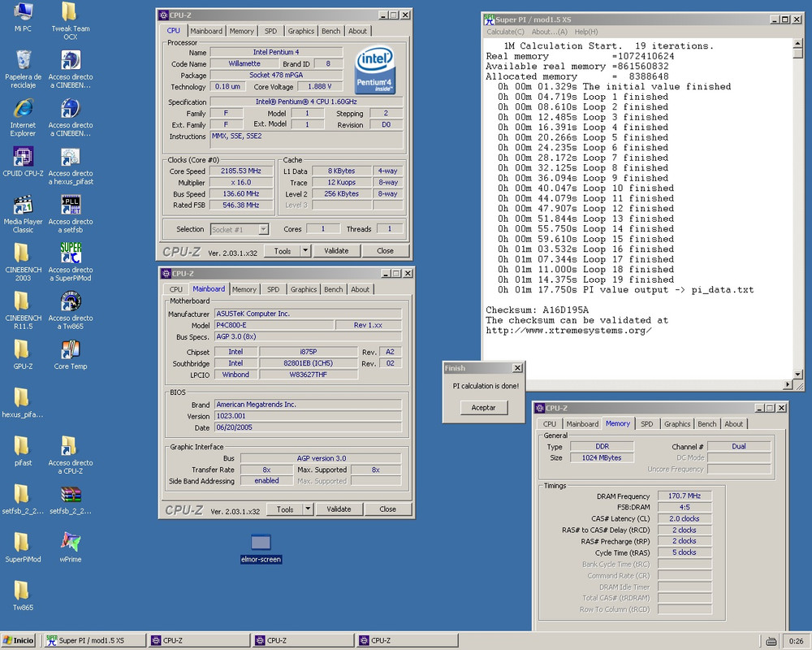Open the hexus_pifa folder icon
The height and width of the screenshot is (650, 812).
pyautogui.click(x=23, y=403)
